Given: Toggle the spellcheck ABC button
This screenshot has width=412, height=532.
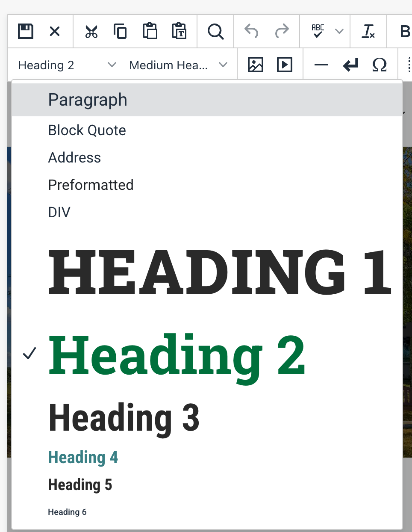Looking at the screenshot, I should [x=318, y=31].
